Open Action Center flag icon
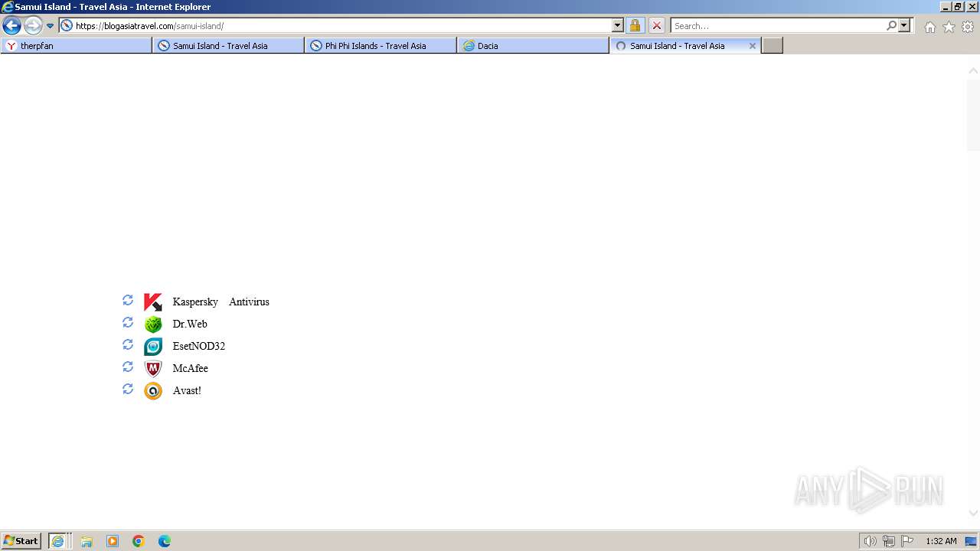Viewport: 980px width, 551px height. point(907,541)
